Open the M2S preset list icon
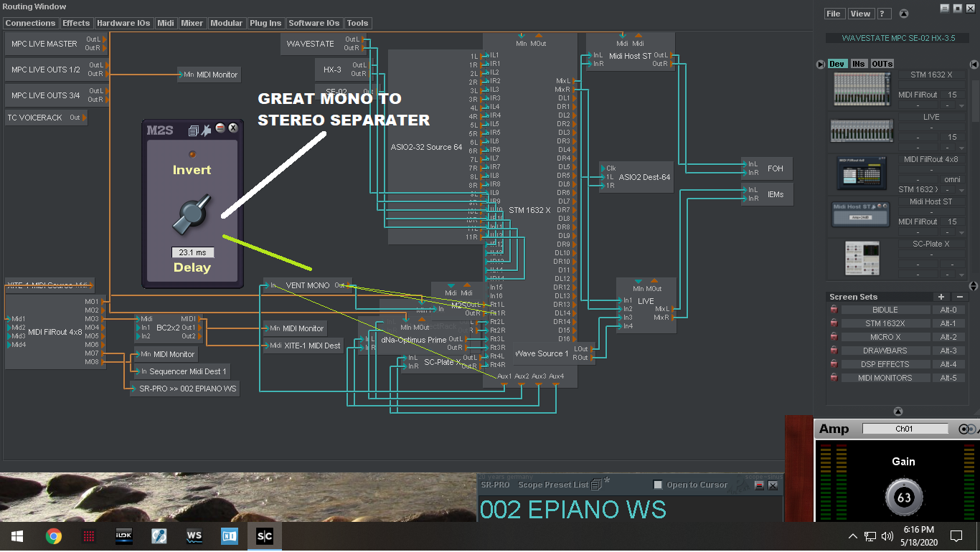980x552 pixels. 193,130
